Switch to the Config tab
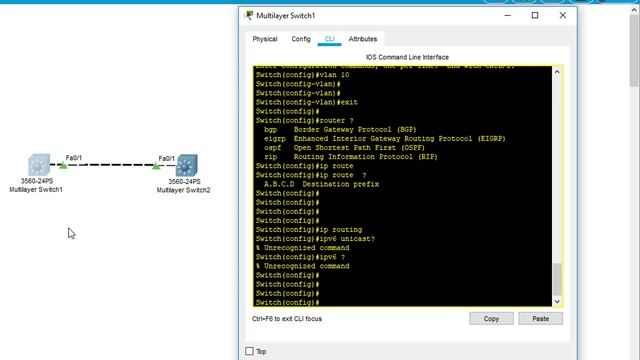The height and width of the screenshot is (360, 640). (x=301, y=39)
